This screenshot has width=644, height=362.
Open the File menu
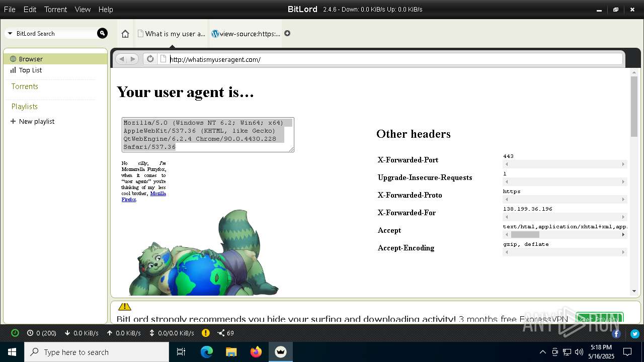(10, 10)
